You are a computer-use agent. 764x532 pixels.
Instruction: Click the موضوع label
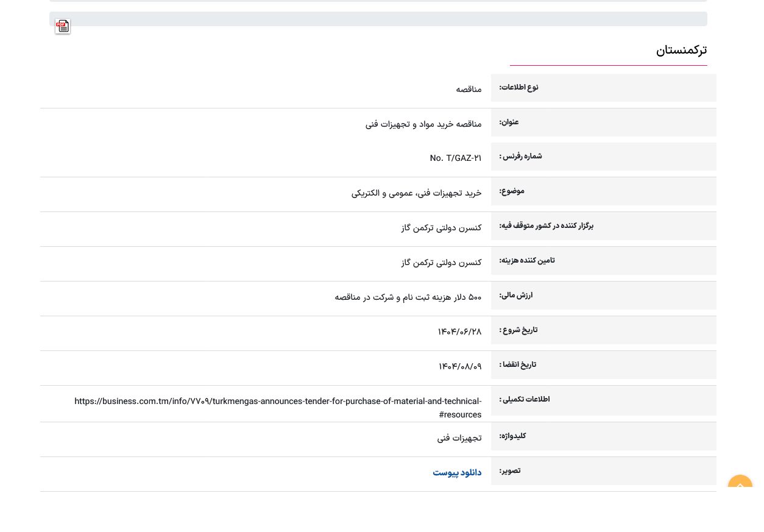click(512, 191)
